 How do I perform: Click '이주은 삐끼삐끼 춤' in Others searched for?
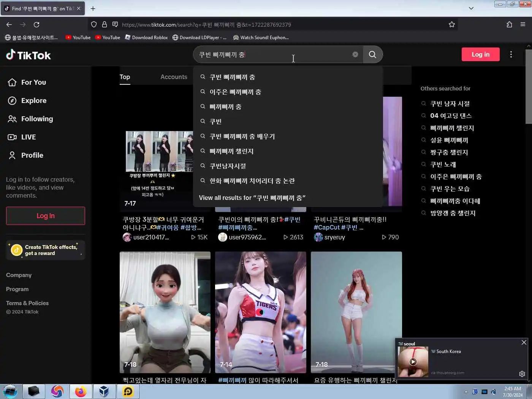pos(456,177)
